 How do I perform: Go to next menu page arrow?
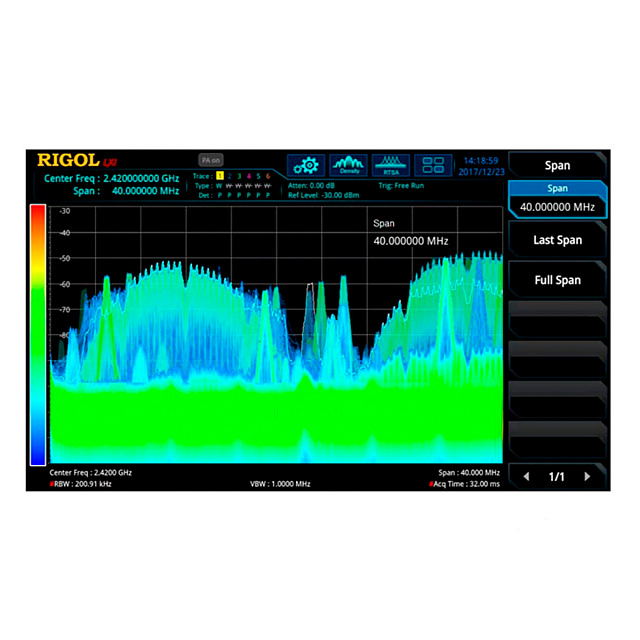click(x=588, y=477)
